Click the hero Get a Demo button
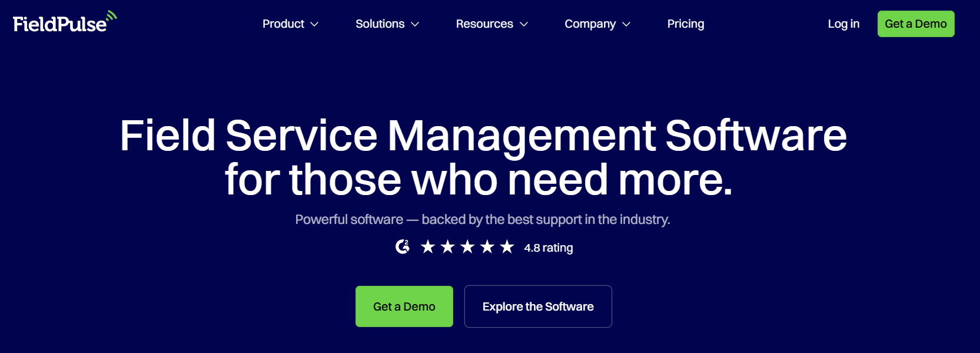 pyautogui.click(x=404, y=306)
